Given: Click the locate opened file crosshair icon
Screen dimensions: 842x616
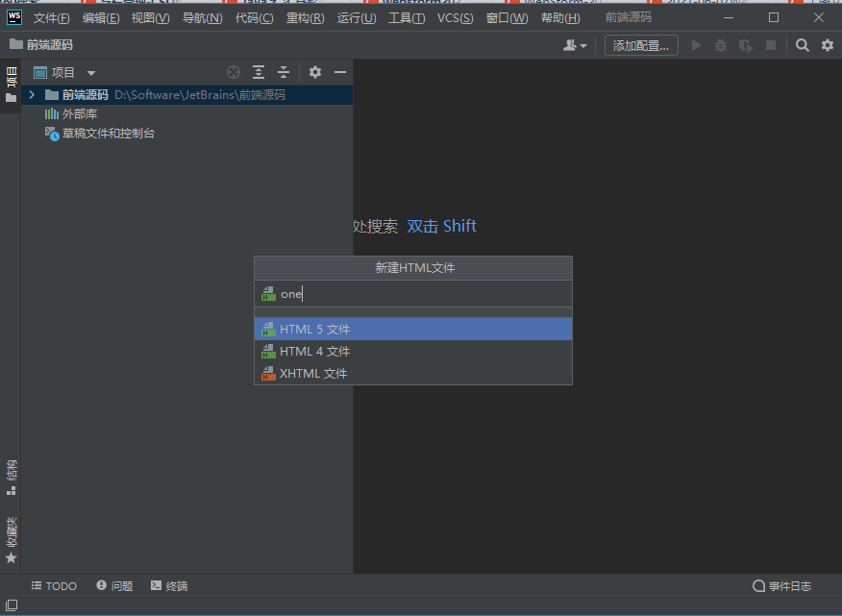Looking at the screenshot, I should (x=233, y=72).
